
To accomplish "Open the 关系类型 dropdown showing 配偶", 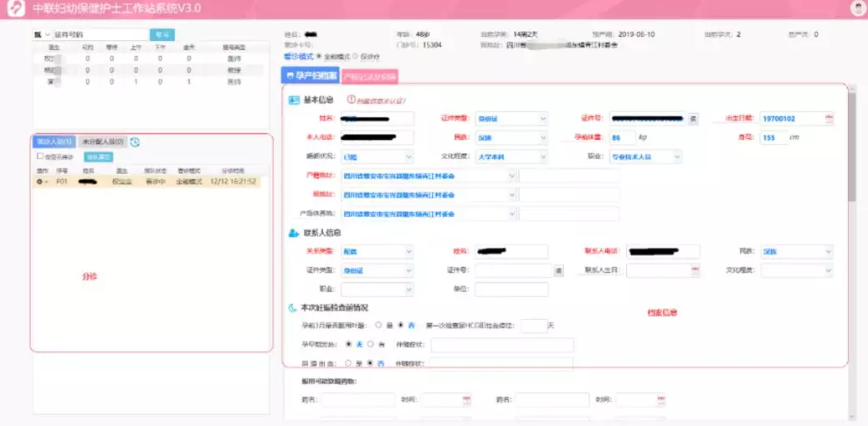I will [378, 252].
